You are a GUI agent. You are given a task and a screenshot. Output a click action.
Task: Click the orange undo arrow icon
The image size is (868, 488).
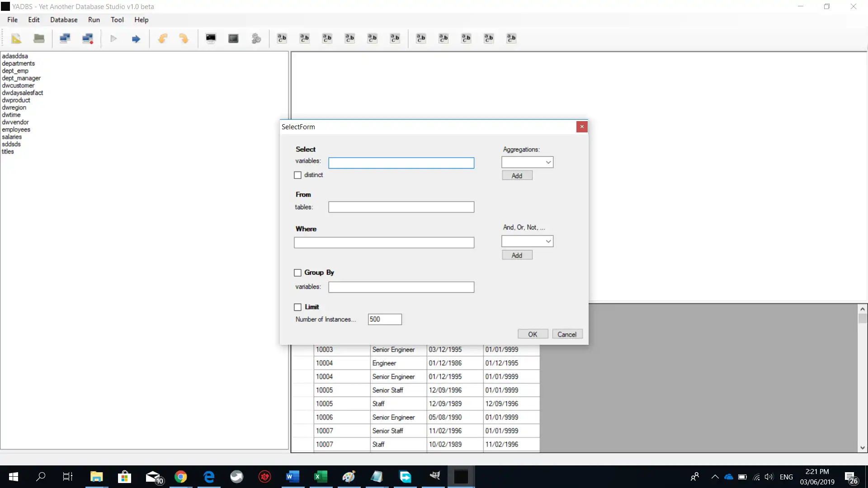[x=163, y=38]
